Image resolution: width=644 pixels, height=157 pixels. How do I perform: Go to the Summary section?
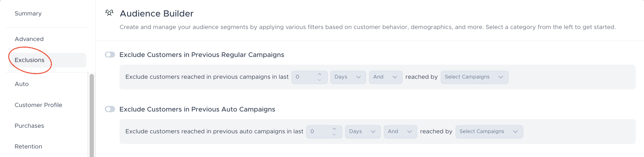click(x=28, y=14)
